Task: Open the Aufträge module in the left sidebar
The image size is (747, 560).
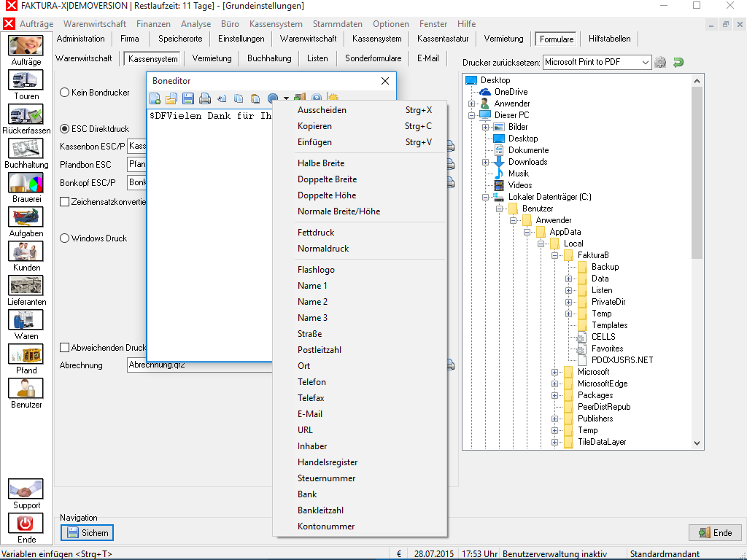Action: coord(26,46)
